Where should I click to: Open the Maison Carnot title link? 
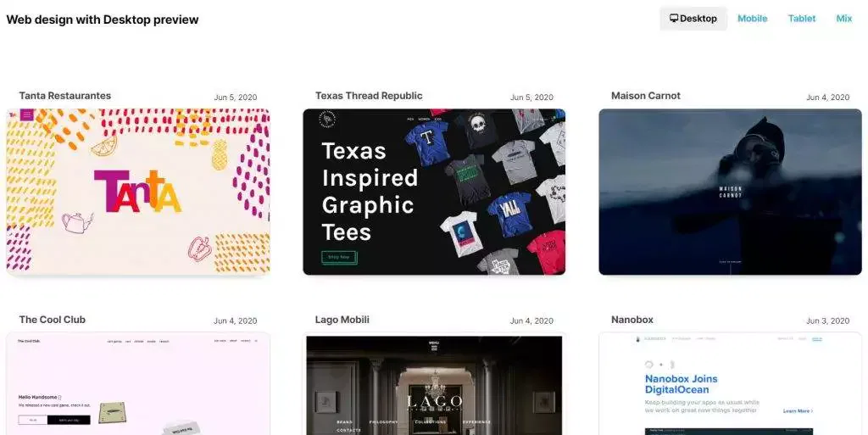[x=645, y=96]
